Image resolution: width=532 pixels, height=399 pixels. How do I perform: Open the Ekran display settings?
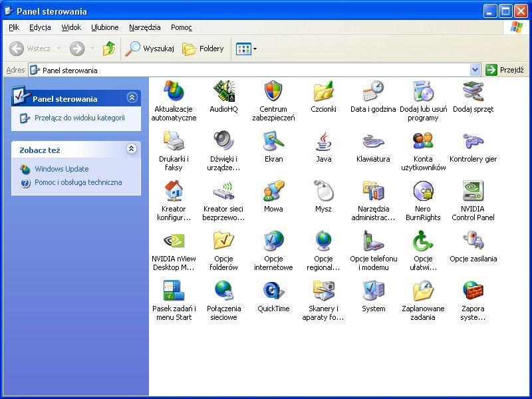[273, 146]
